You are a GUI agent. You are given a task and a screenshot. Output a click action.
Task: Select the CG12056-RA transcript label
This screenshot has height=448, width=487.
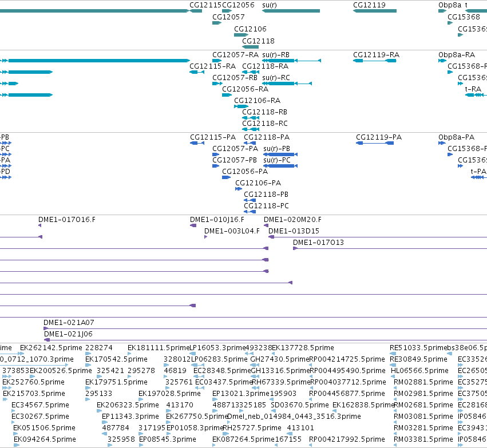point(245,89)
